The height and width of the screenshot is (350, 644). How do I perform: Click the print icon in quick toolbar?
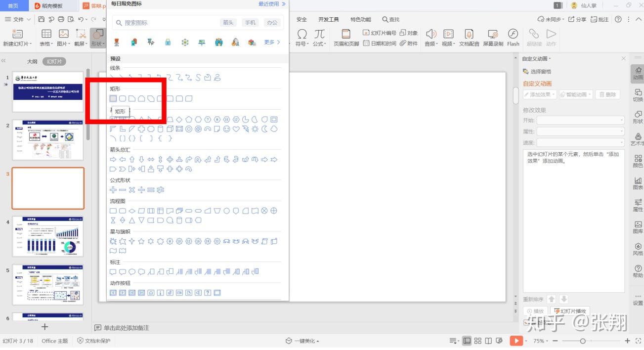[61, 19]
